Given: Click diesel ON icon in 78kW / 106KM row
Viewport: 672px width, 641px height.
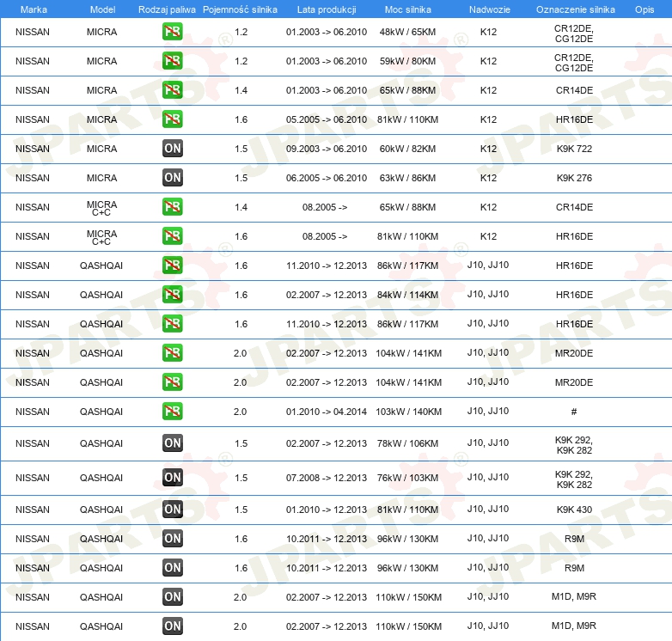Looking at the screenshot, I should coord(172,443).
